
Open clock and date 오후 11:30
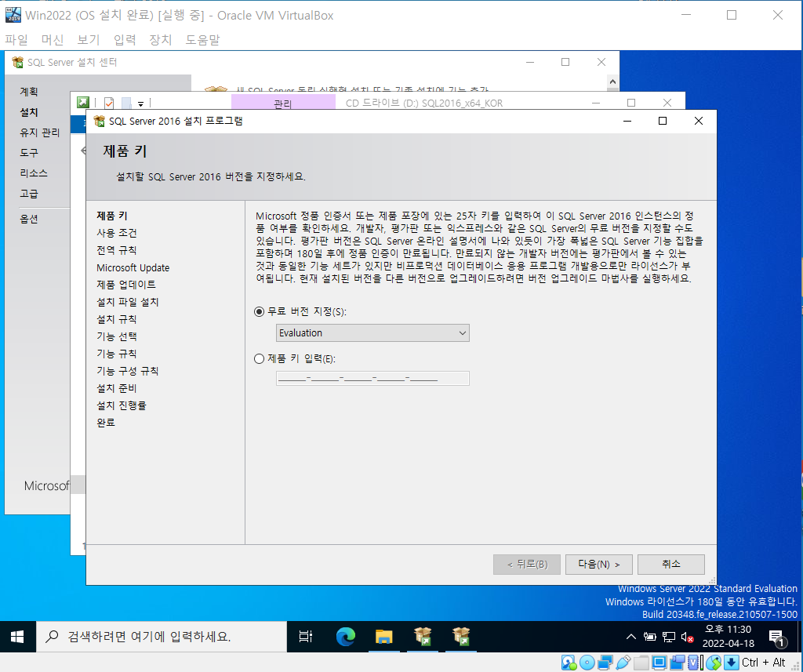pos(728,636)
